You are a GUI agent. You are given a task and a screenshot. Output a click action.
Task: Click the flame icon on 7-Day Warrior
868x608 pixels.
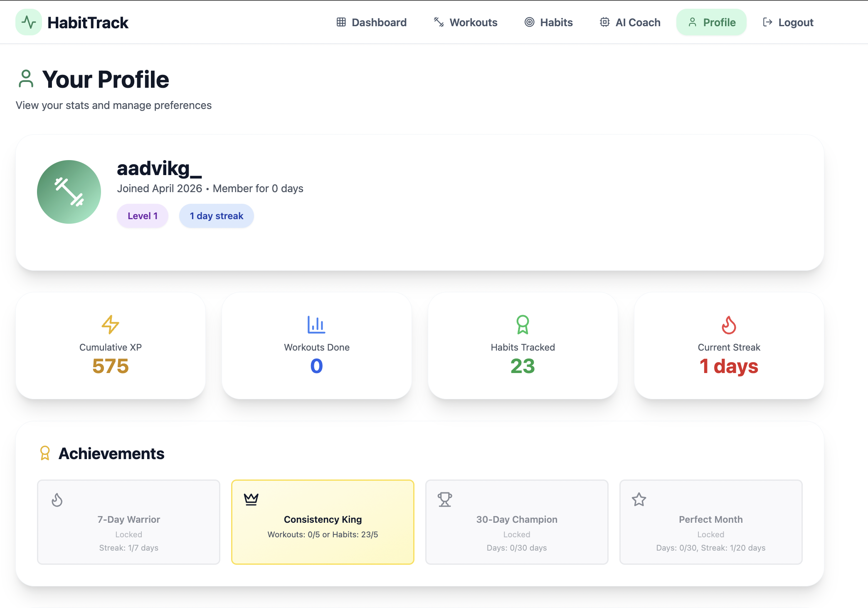click(x=57, y=499)
